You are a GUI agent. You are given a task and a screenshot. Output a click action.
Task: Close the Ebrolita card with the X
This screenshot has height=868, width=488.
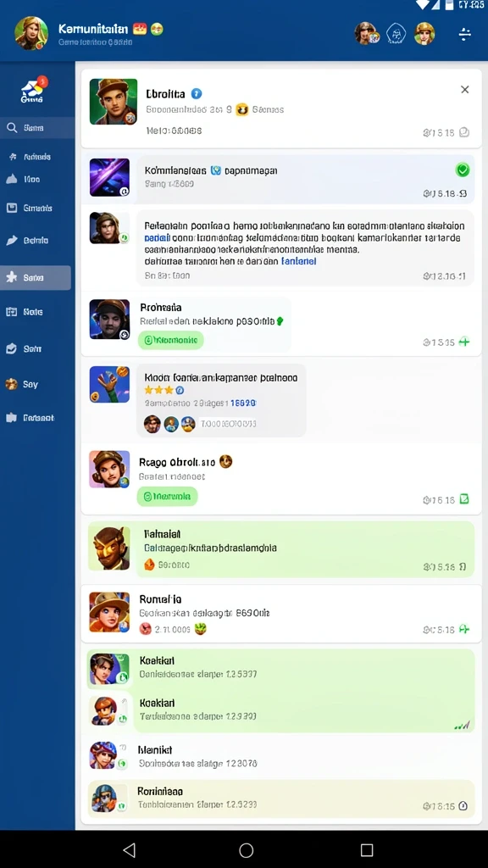pyautogui.click(x=465, y=90)
